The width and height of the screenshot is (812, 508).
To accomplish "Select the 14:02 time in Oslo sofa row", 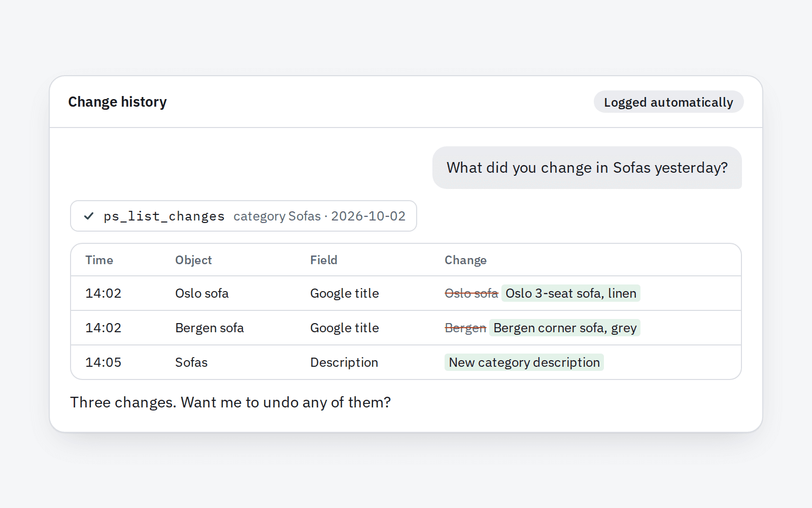I will (x=104, y=294).
